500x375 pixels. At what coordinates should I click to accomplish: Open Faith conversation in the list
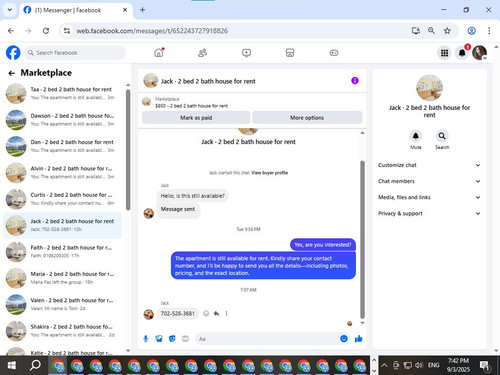[62, 251]
